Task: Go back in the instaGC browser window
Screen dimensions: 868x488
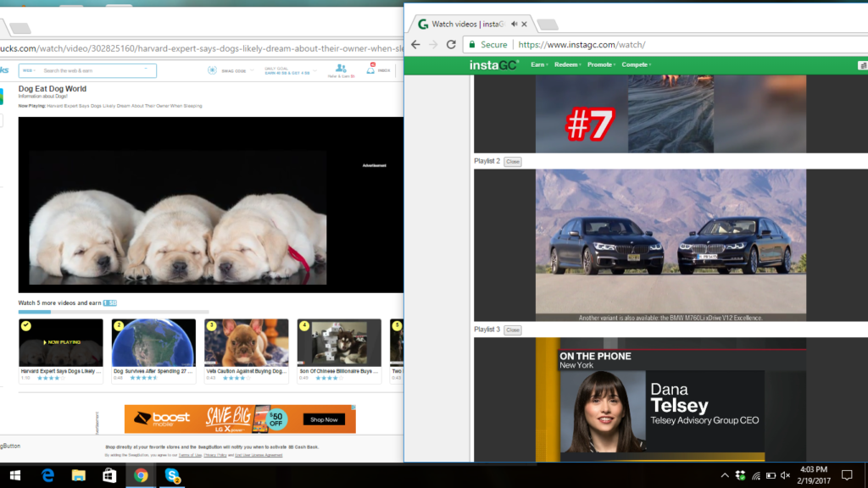Action: click(x=415, y=45)
